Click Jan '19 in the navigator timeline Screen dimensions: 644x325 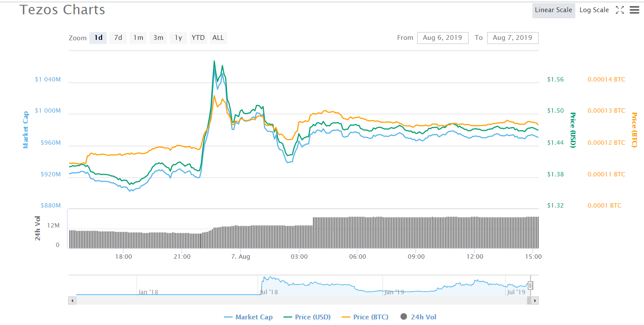coord(394,292)
